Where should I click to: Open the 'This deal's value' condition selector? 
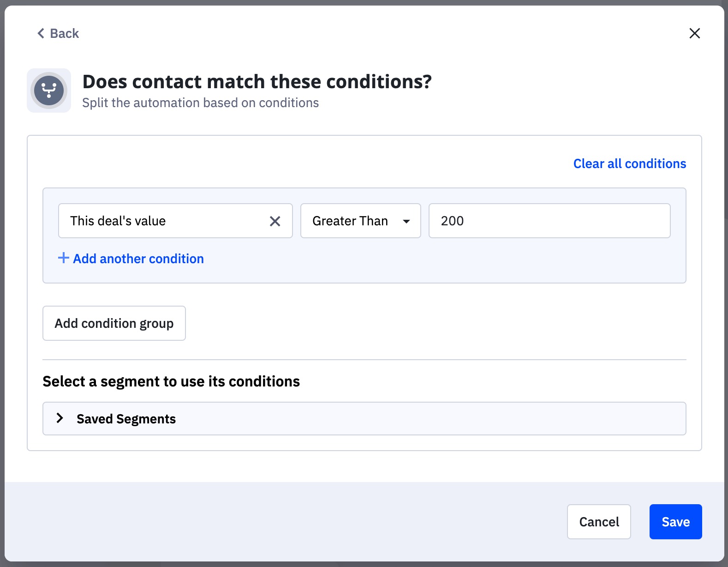point(161,221)
